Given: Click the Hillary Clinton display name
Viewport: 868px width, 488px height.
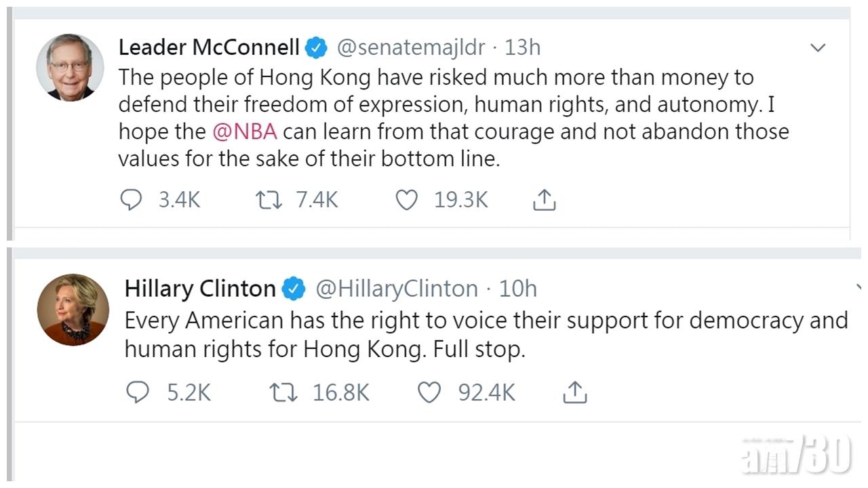Looking at the screenshot, I should tap(200, 289).
